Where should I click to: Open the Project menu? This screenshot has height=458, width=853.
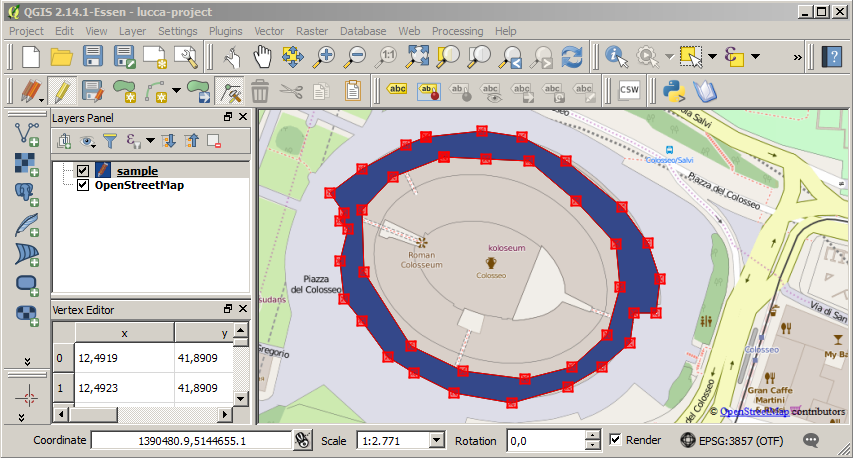26,31
